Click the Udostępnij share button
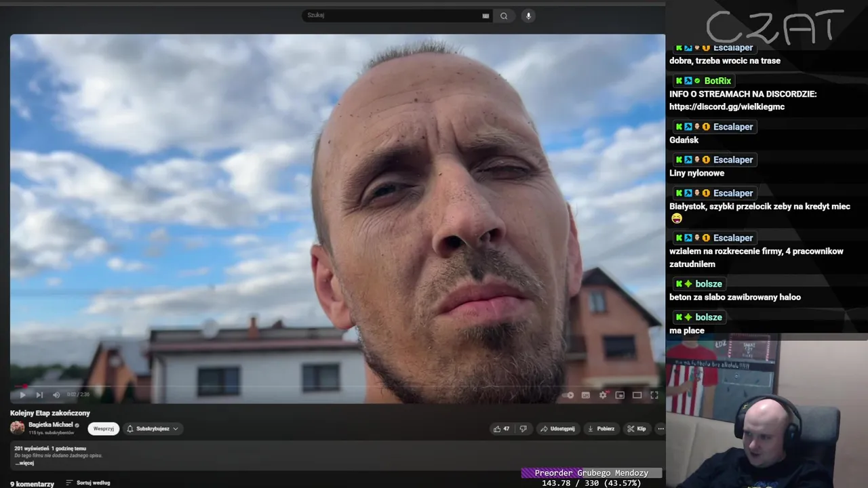This screenshot has height=488, width=868. point(558,428)
